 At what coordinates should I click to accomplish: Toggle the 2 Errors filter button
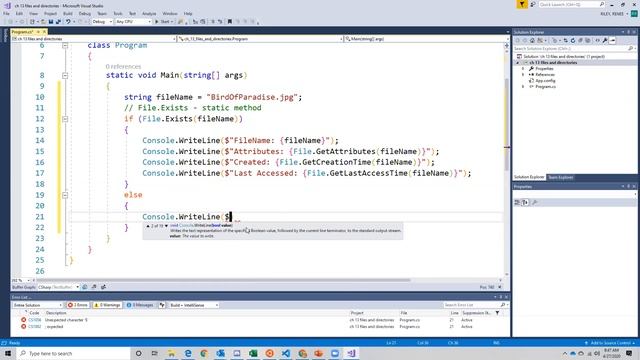point(78,305)
